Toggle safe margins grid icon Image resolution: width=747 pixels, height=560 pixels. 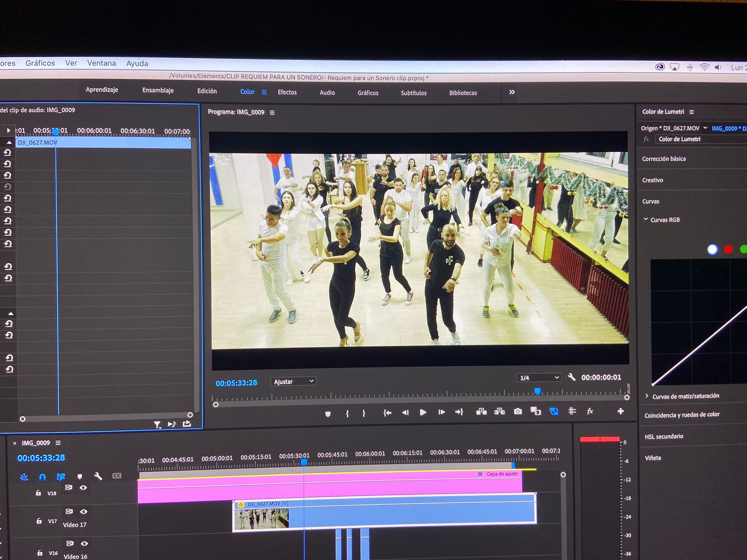[572, 411]
